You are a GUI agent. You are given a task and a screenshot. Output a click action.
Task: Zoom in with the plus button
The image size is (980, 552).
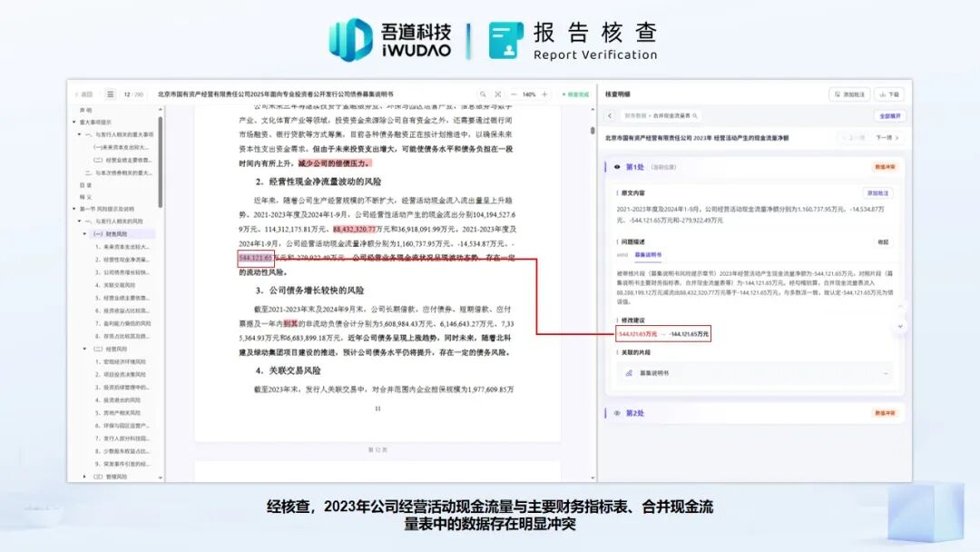click(544, 94)
